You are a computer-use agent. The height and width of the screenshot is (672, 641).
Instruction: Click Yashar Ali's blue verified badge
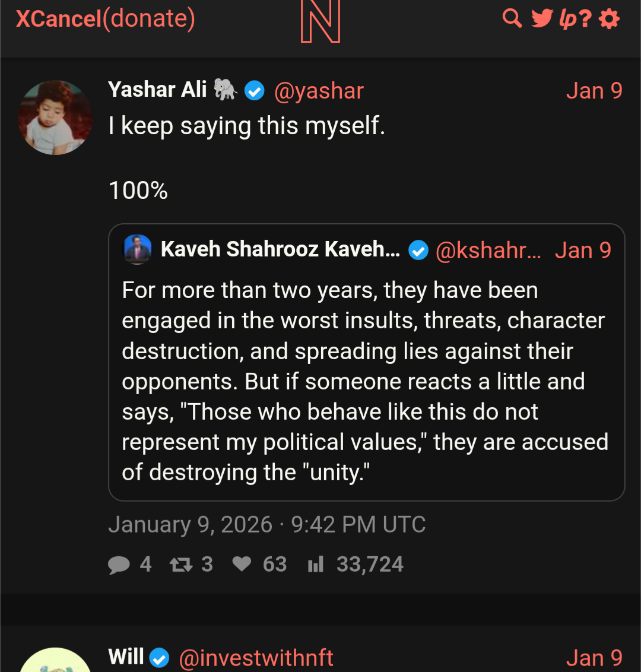255,91
